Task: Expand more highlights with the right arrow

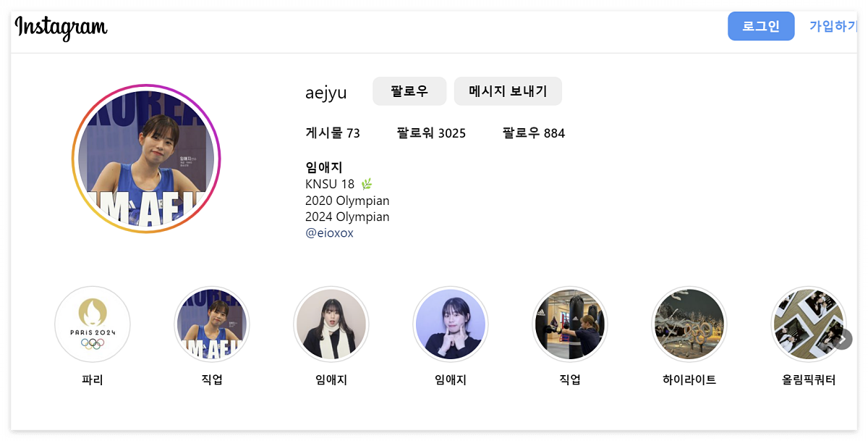Action: tap(843, 338)
